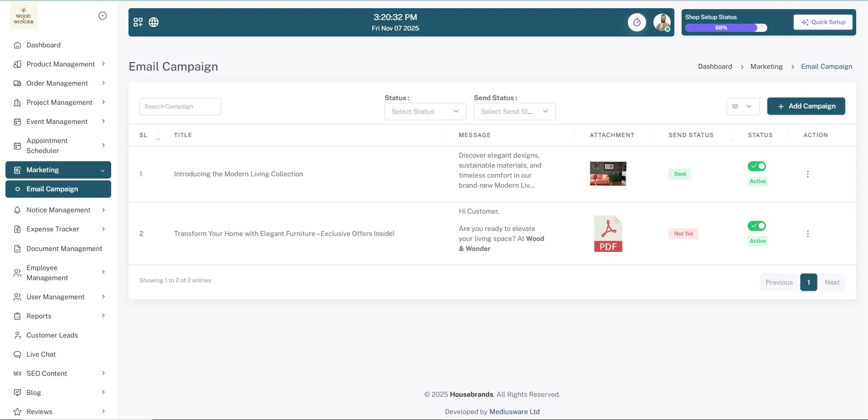This screenshot has height=420, width=868.
Task: Click the Add Campaign button
Action: coord(806,106)
